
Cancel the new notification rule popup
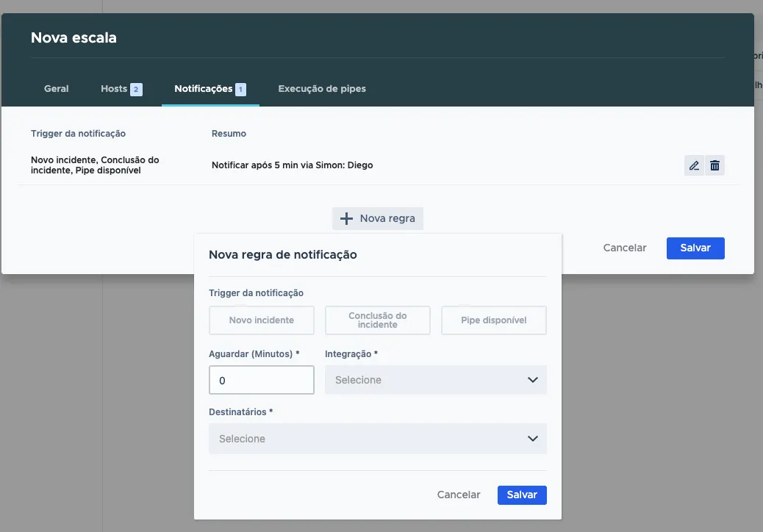pyautogui.click(x=459, y=495)
